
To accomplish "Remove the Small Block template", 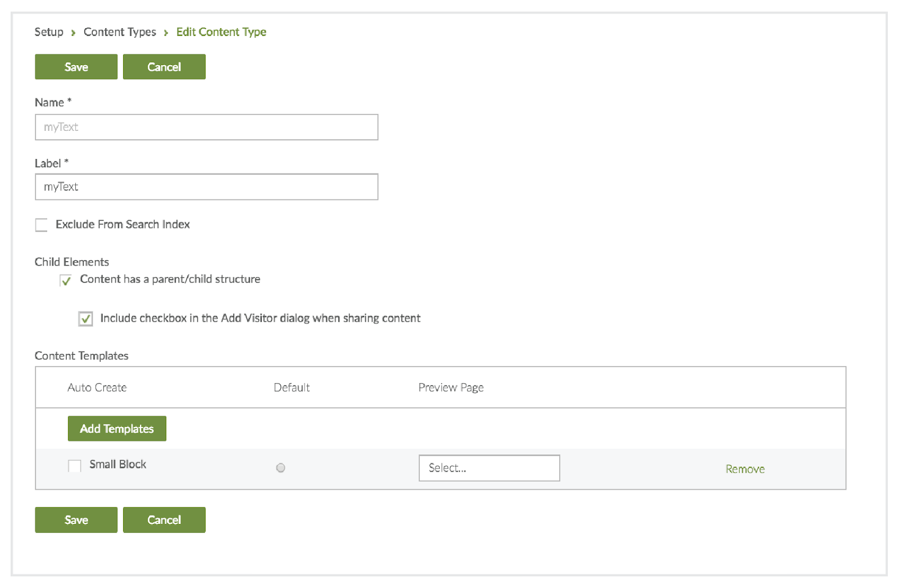I will [744, 469].
